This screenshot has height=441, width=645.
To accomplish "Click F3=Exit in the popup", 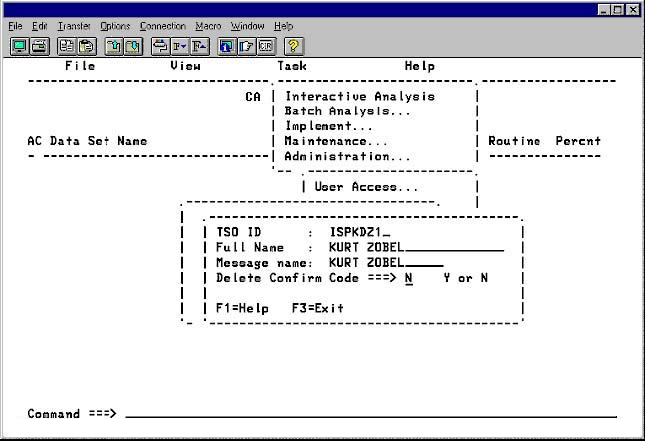I will point(318,308).
